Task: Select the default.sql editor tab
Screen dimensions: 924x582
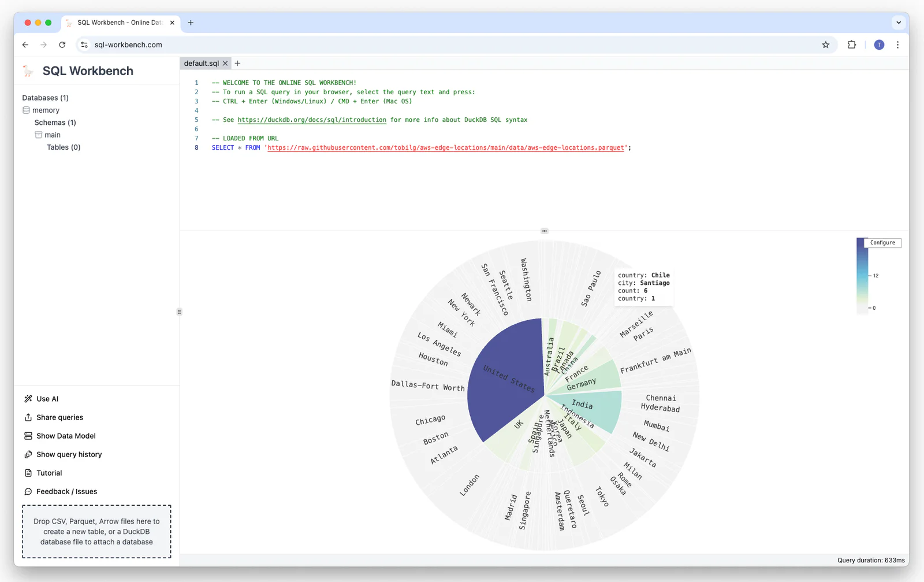Action: point(202,64)
